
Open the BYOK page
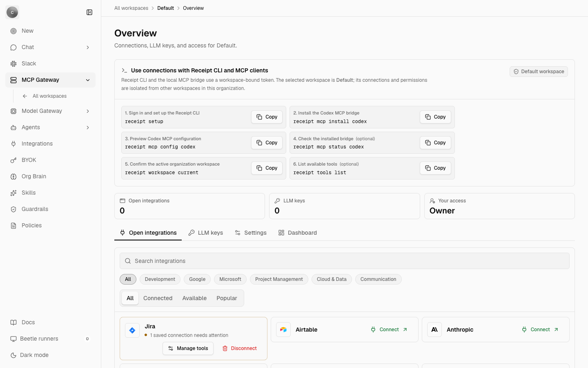tap(50, 160)
